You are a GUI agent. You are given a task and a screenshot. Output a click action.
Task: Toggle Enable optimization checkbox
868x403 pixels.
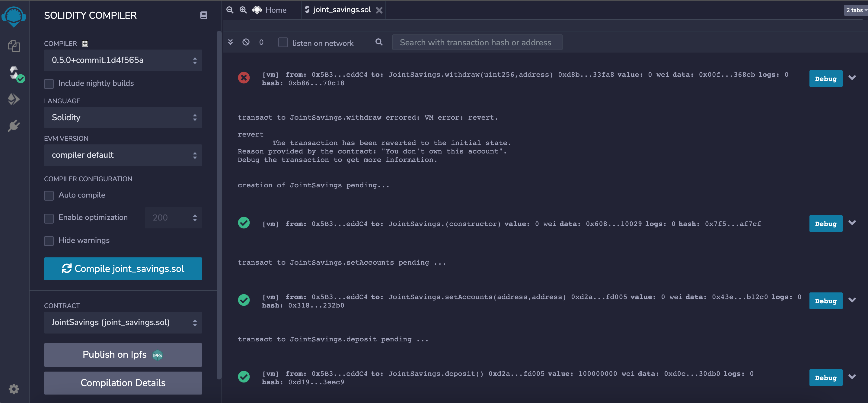pos(49,218)
